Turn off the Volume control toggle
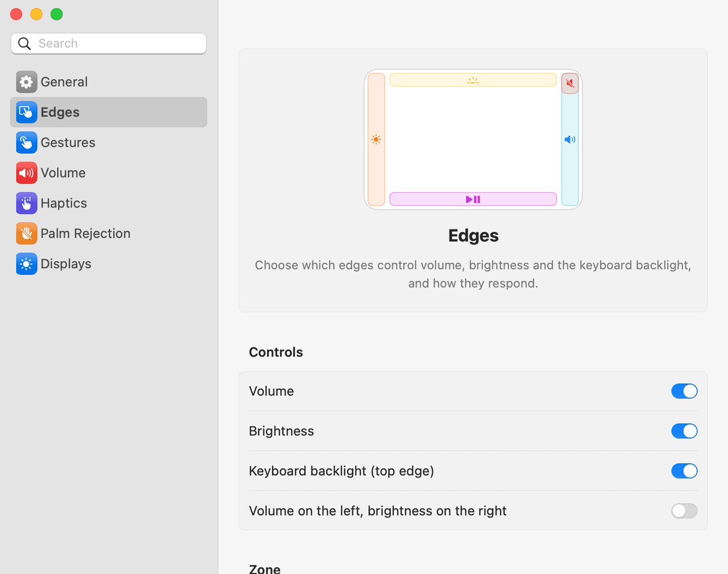 click(685, 391)
